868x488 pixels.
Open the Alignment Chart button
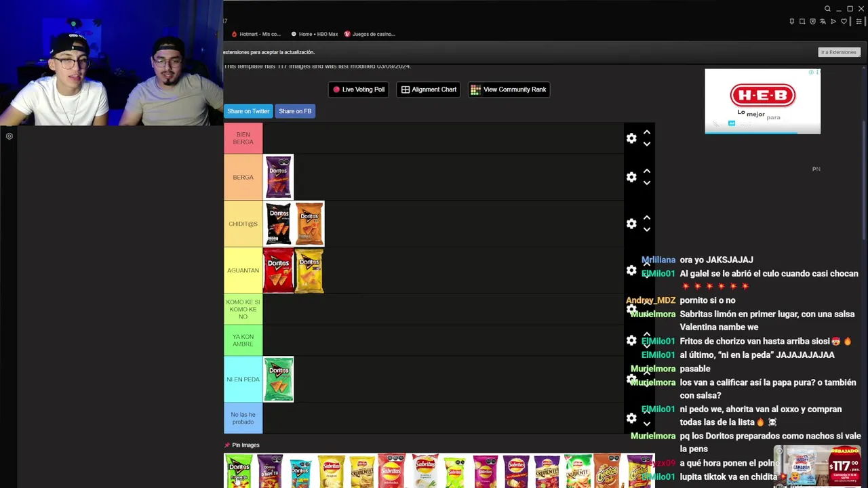tap(429, 89)
